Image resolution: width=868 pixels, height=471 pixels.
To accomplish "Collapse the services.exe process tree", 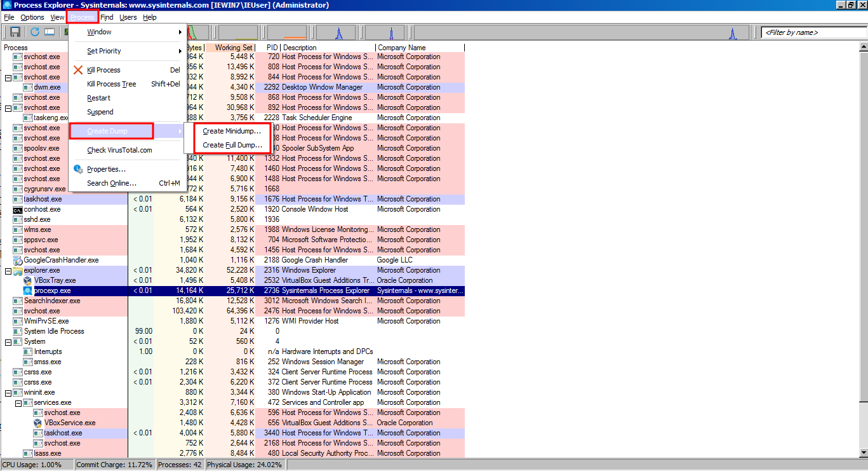I will pos(18,402).
